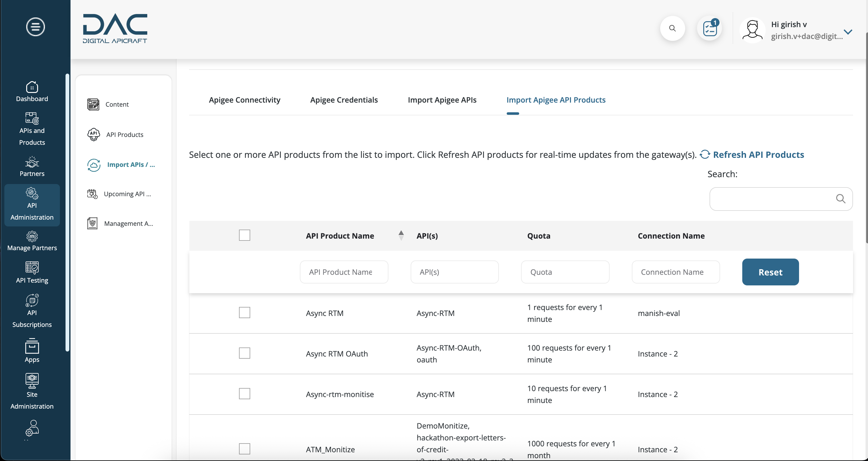
Task: Open the hamburger menu icon
Action: [35, 27]
